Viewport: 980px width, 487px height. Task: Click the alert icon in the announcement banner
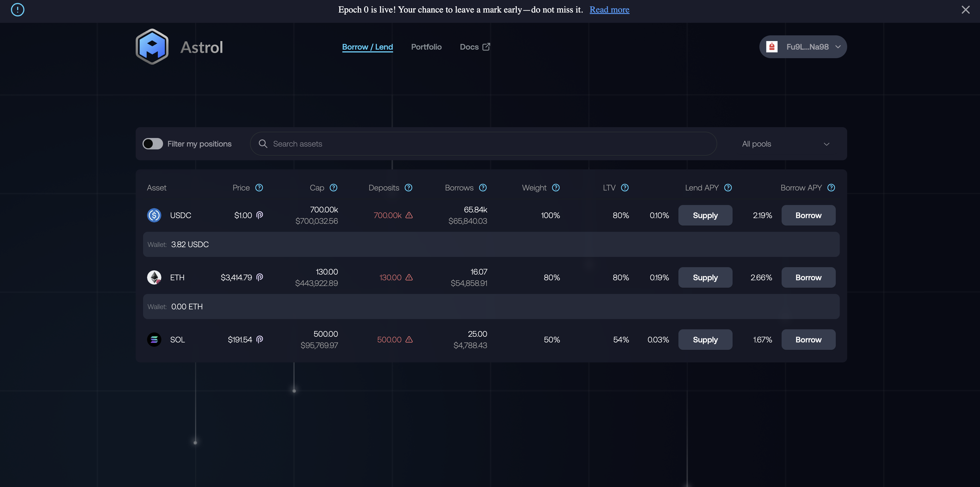(x=17, y=9)
